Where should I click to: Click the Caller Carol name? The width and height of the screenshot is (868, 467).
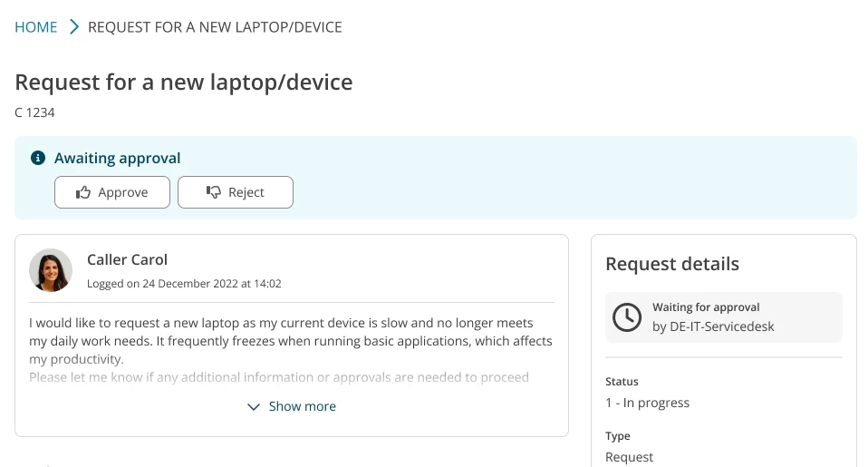128,260
